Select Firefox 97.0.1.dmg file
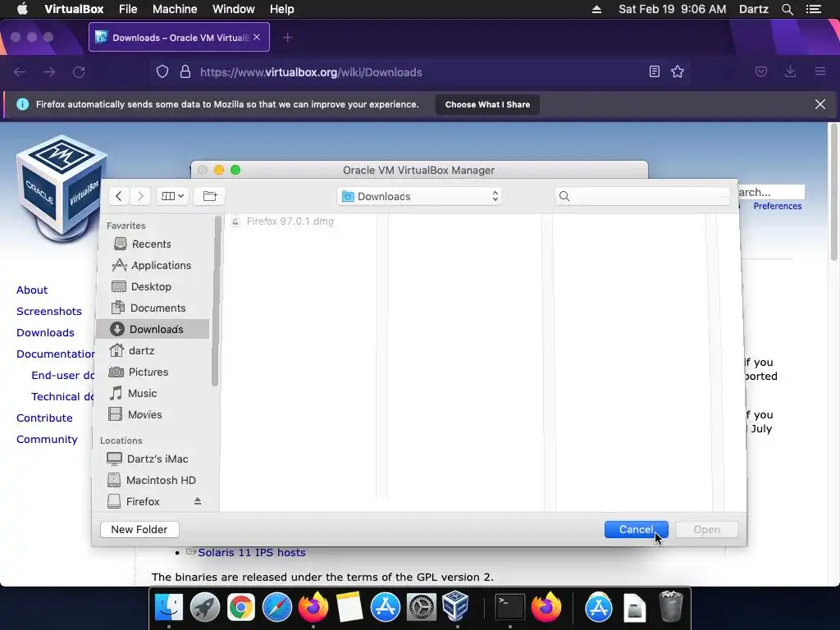 click(x=290, y=221)
